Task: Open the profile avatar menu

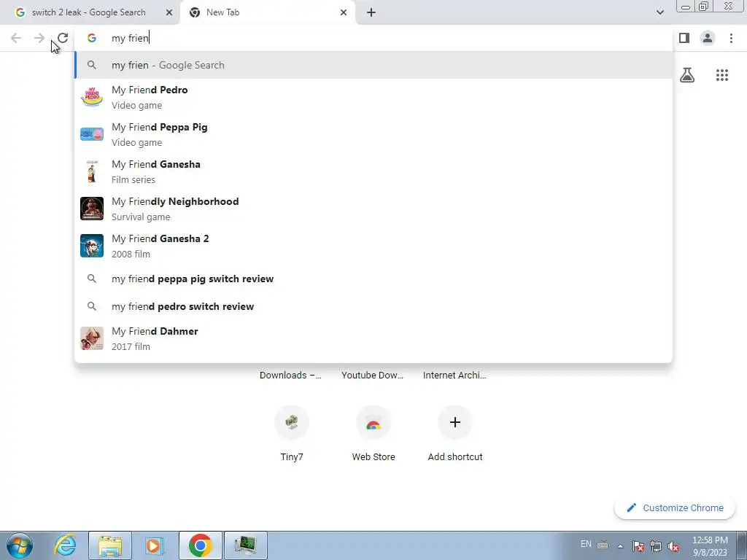Action: 708,38
